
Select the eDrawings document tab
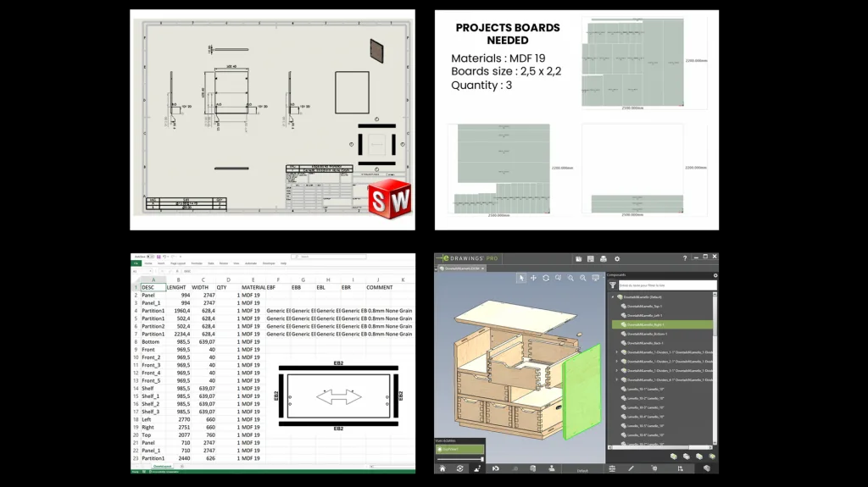[x=462, y=268]
